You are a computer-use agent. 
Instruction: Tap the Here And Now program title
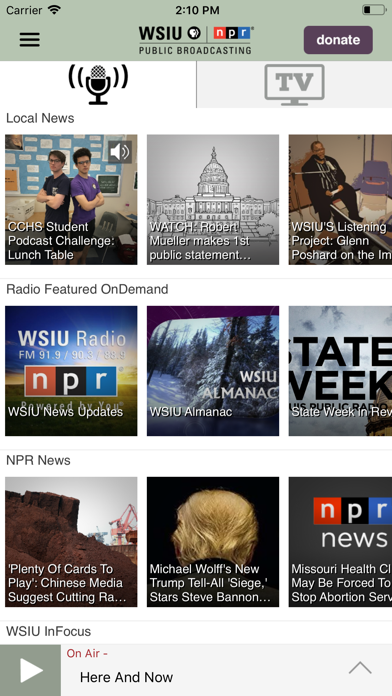tap(126, 677)
